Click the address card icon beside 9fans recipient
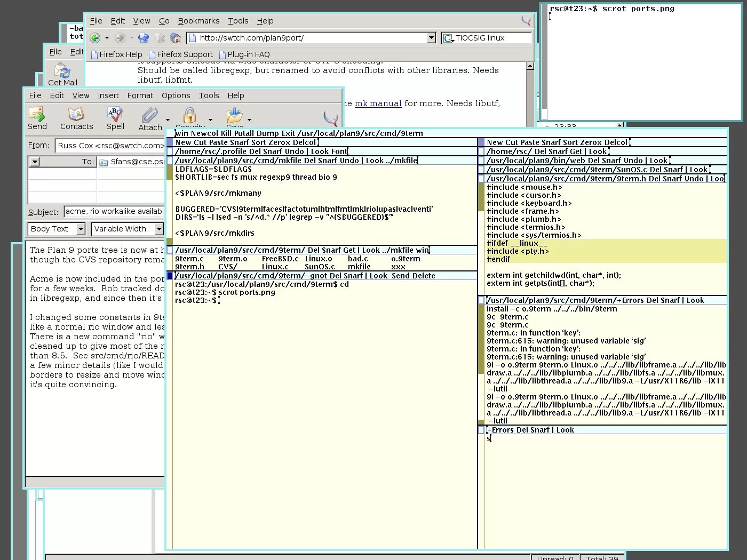 (x=104, y=162)
